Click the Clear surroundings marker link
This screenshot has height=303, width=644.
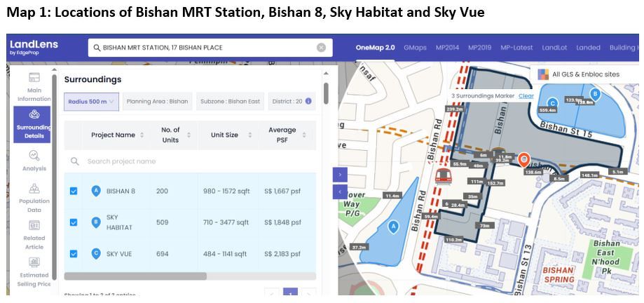(x=526, y=96)
